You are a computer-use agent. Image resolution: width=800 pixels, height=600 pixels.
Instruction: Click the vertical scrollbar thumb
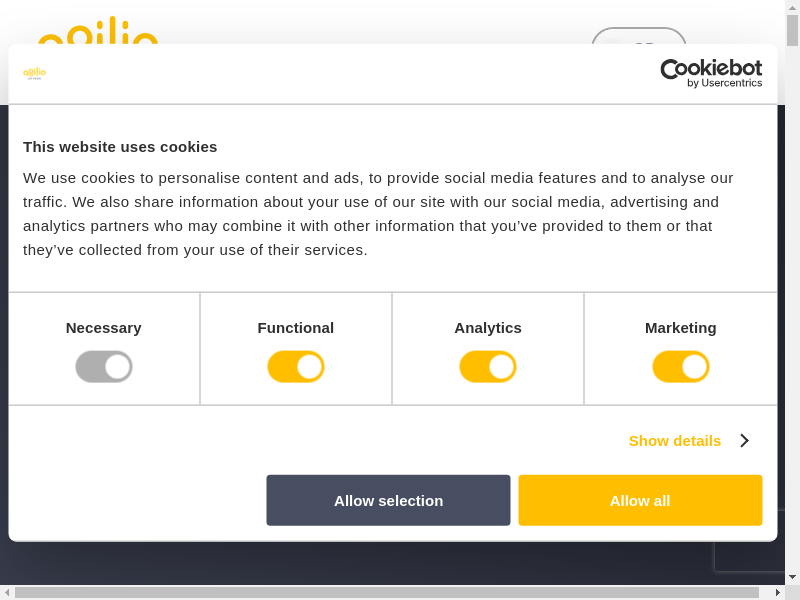pyautogui.click(x=792, y=30)
